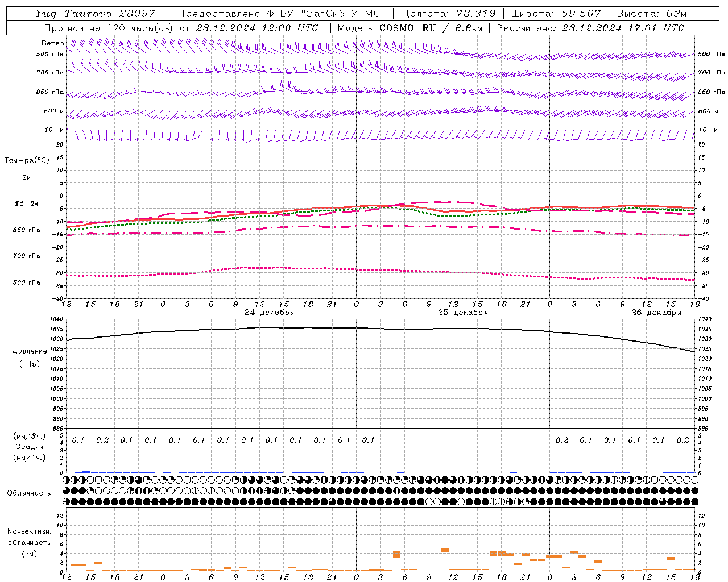Click the (мм/3ч.) precipitation unit label

[30, 436]
